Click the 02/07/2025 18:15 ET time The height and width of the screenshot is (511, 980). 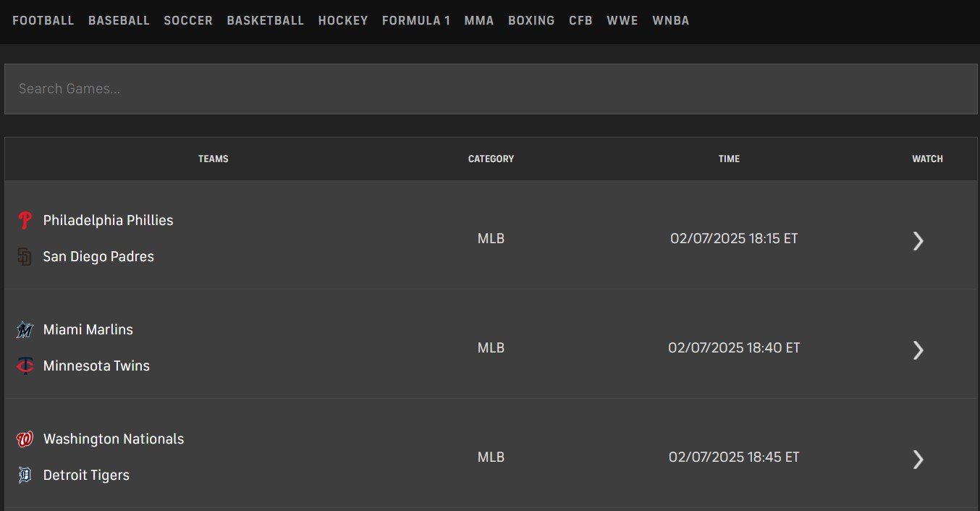click(x=734, y=238)
